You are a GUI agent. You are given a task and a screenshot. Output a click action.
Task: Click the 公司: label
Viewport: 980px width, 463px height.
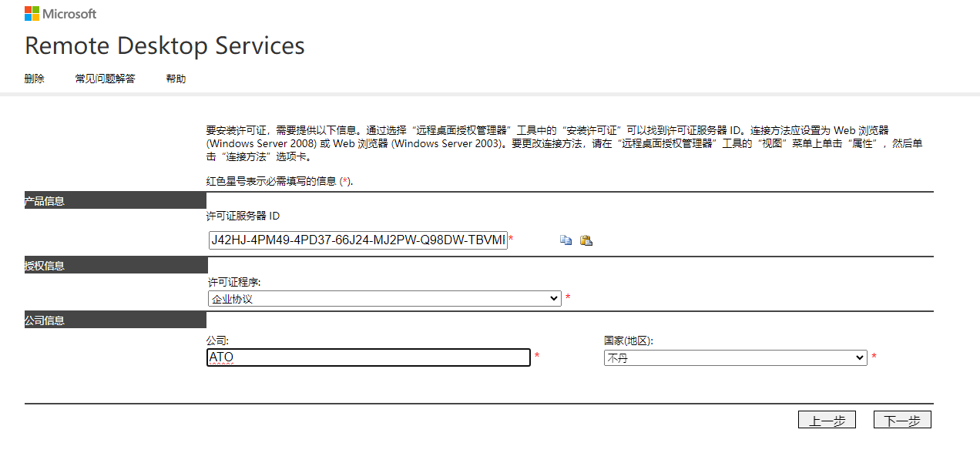tap(217, 341)
